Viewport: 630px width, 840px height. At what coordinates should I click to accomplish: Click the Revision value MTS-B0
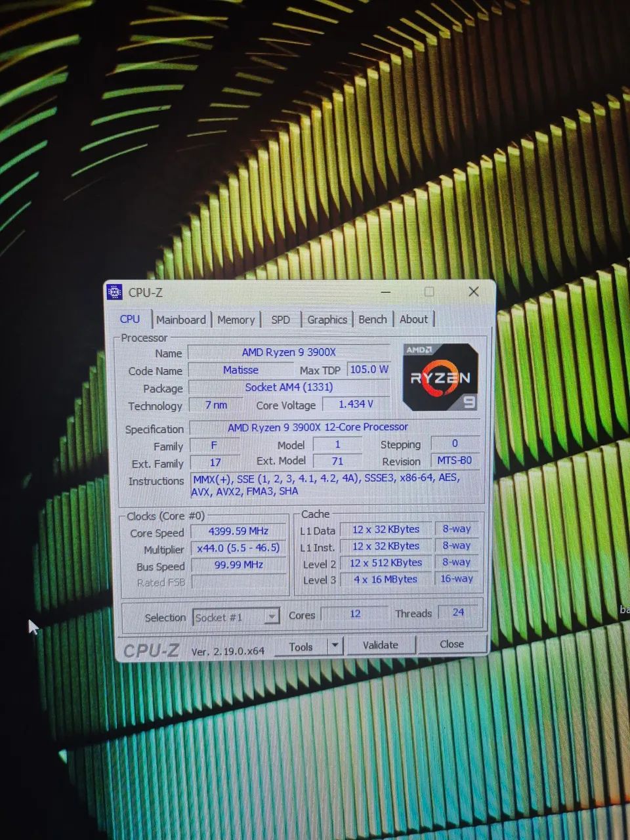click(x=455, y=460)
